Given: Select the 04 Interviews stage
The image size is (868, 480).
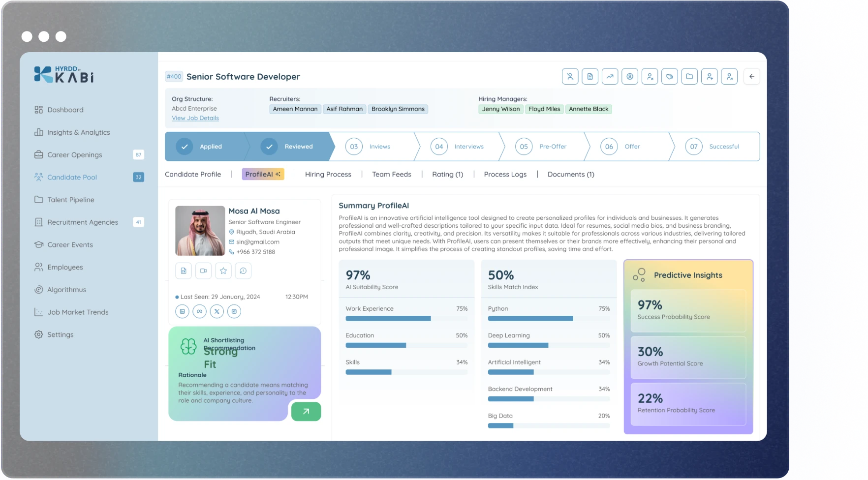Looking at the screenshot, I should tap(458, 147).
